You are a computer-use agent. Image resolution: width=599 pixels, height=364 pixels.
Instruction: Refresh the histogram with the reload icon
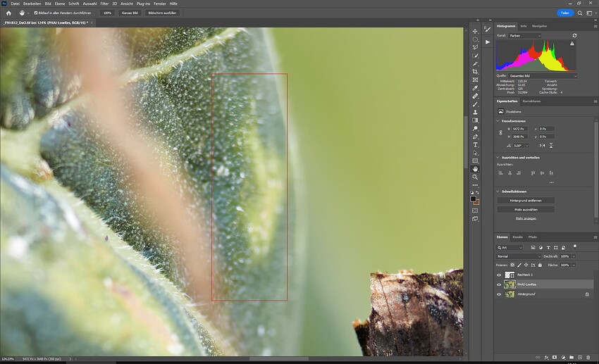(x=574, y=35)
